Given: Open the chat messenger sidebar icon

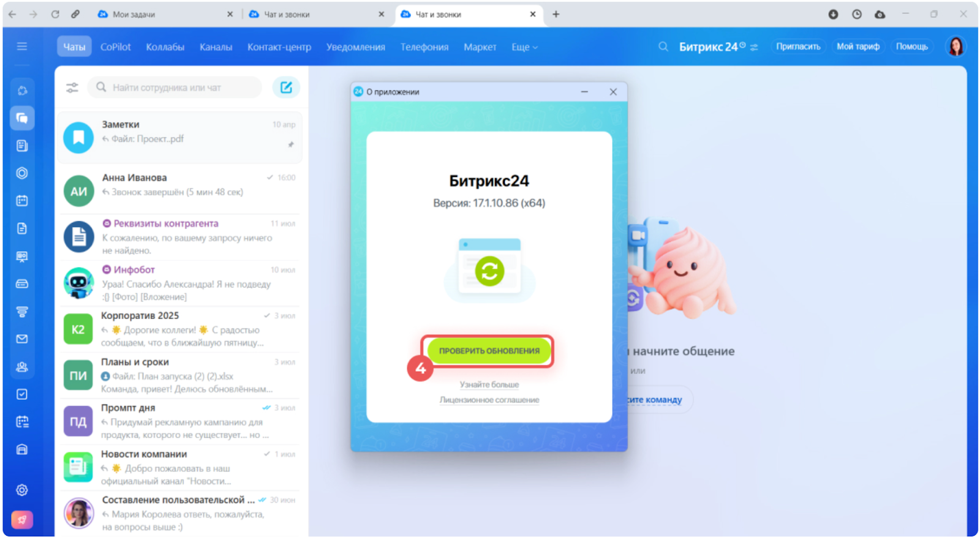Looking at the screenshot, I should click(22, 118).
